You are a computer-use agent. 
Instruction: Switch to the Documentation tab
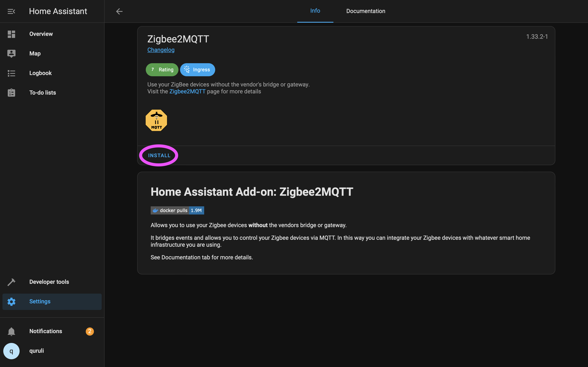click(365, 11)
